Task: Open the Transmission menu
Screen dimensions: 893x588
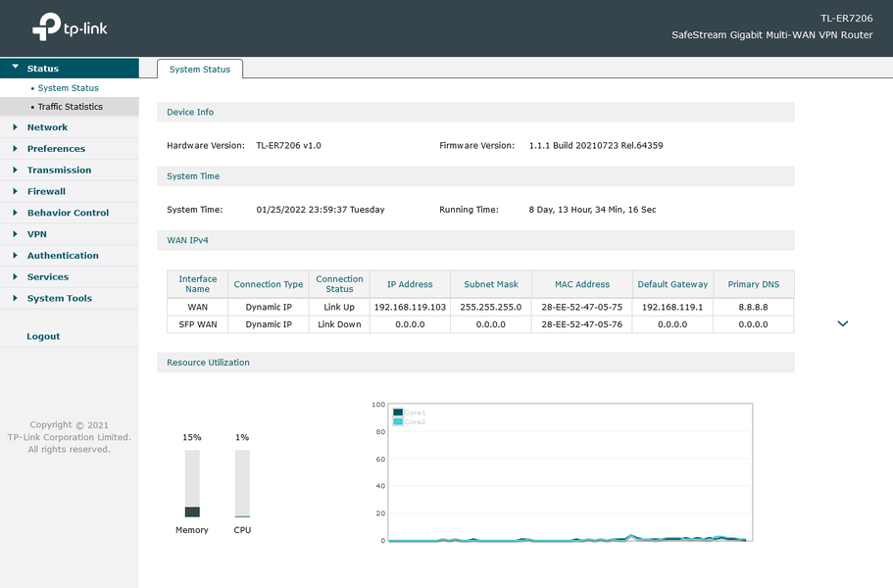Action: pyautogui.click(x=59, y=171)
